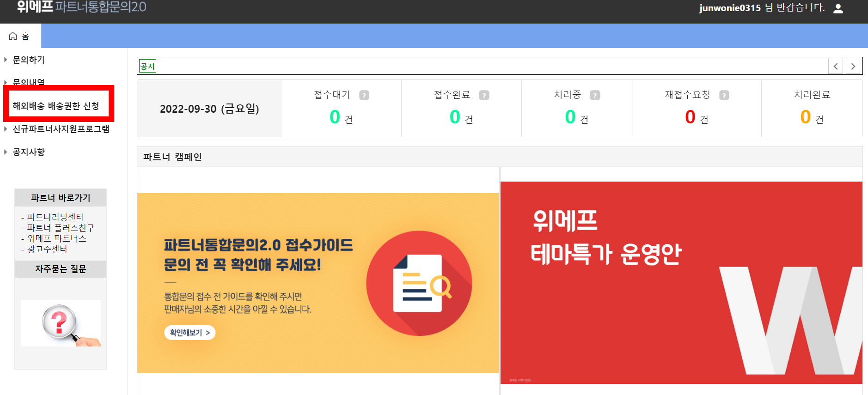This screenshot has height=395, width=868.
Task: Open the 파트너 플러스친구 link
Action: click(x=61, y=228)
